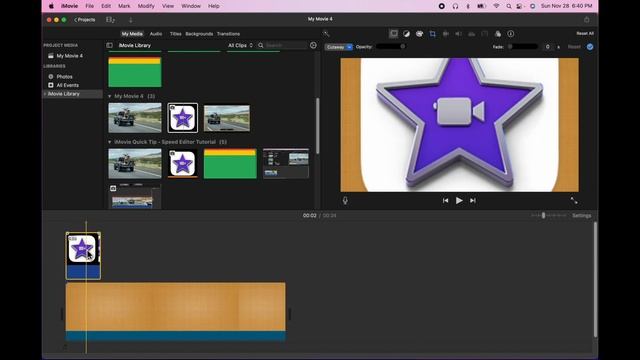Select first truck clip in My Movie 4 event
This screenshot has width=640, height=360.
(135, 118)
